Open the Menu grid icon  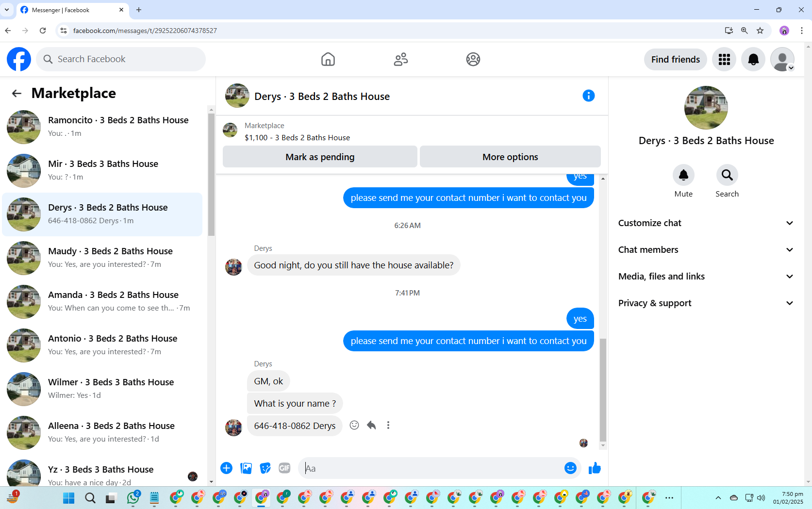724,59
